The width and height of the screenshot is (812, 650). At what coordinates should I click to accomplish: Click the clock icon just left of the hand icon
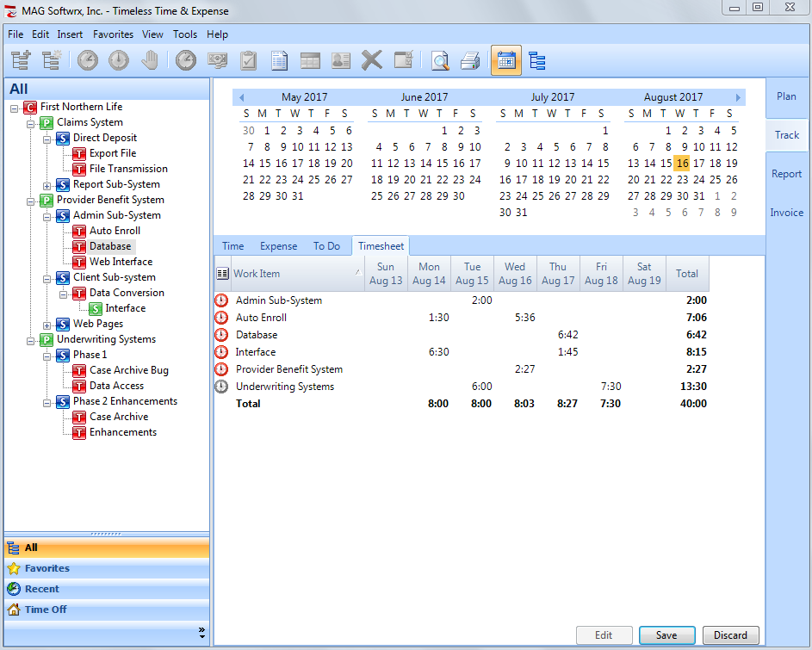click(x=119, y=60)
